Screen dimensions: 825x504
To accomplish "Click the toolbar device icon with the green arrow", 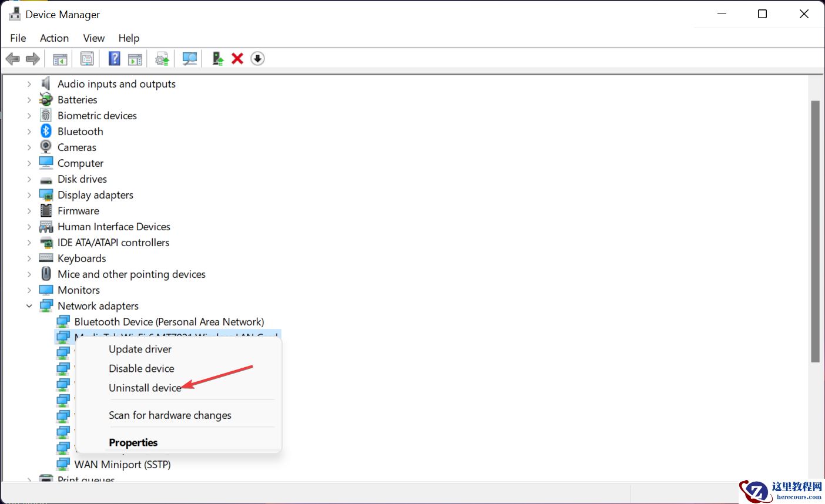I will pos(217,59).
